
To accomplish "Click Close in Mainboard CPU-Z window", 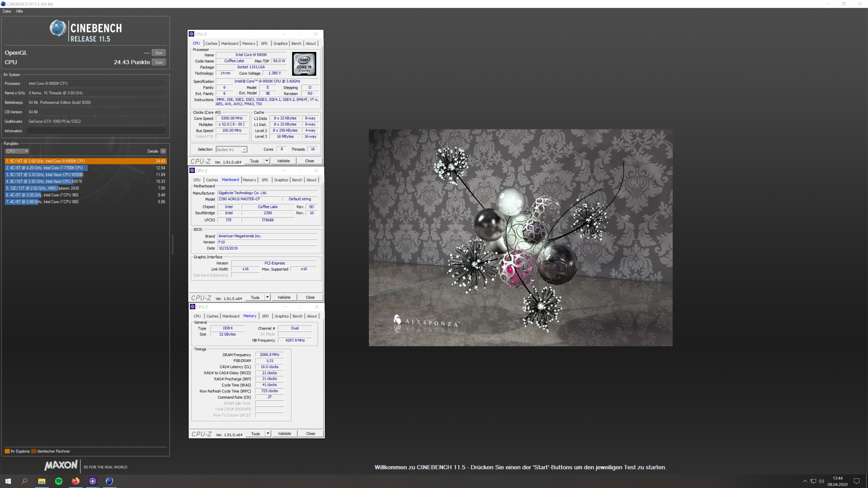I will pos(310,297).
